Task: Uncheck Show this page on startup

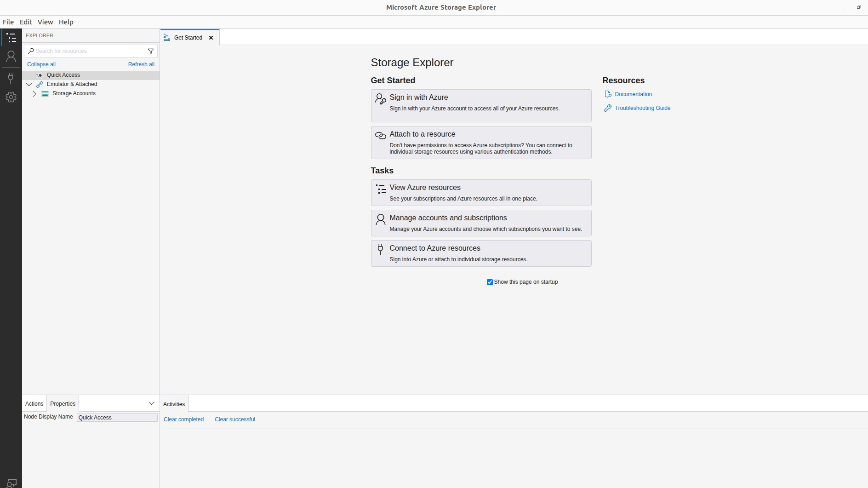Action: pyautogui.click(x=490, y=282)
